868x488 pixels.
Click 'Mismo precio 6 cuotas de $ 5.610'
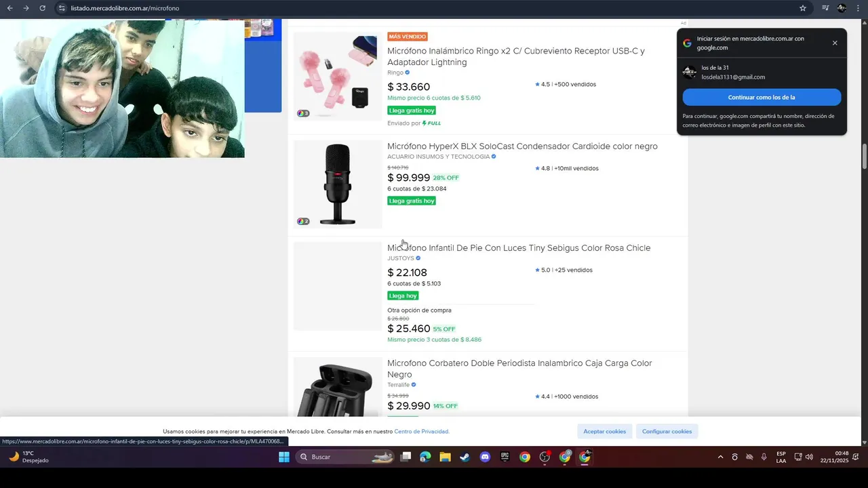434,98
